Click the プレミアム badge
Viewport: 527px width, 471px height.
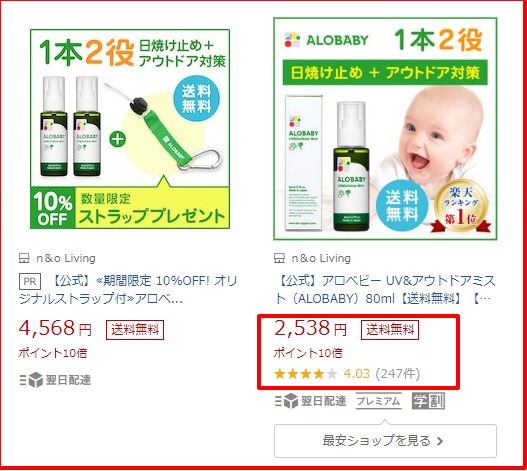(379, 401)
